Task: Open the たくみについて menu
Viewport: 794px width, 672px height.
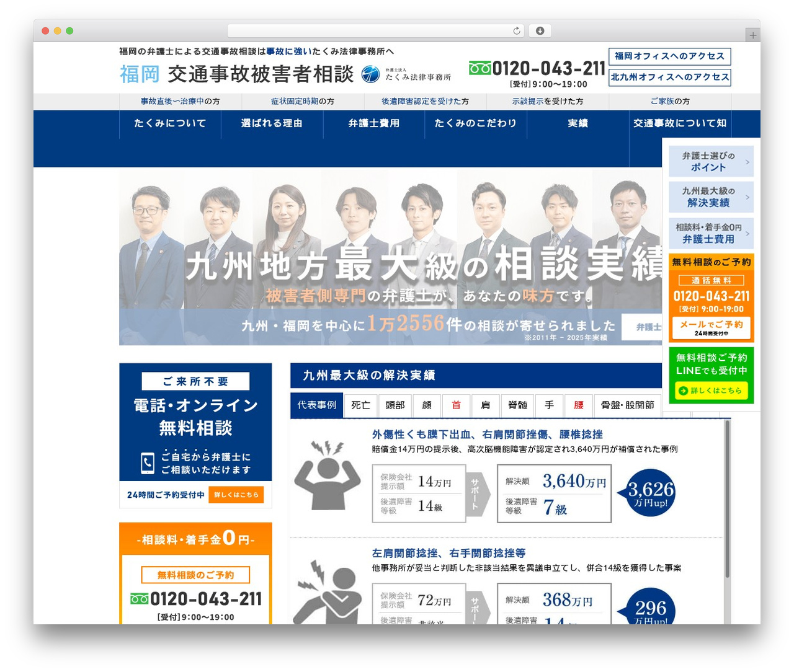Action: 170,123
